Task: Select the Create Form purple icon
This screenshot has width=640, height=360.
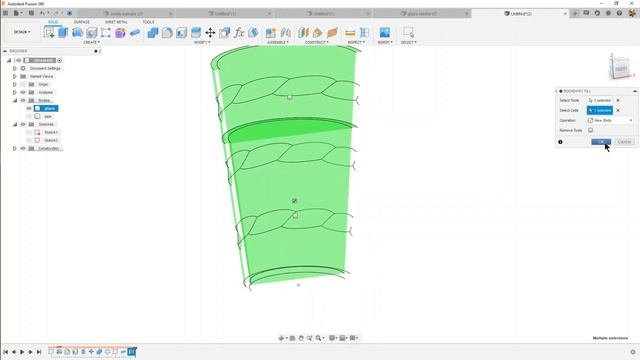Action: pyautogui.click(x=120, y=32)
